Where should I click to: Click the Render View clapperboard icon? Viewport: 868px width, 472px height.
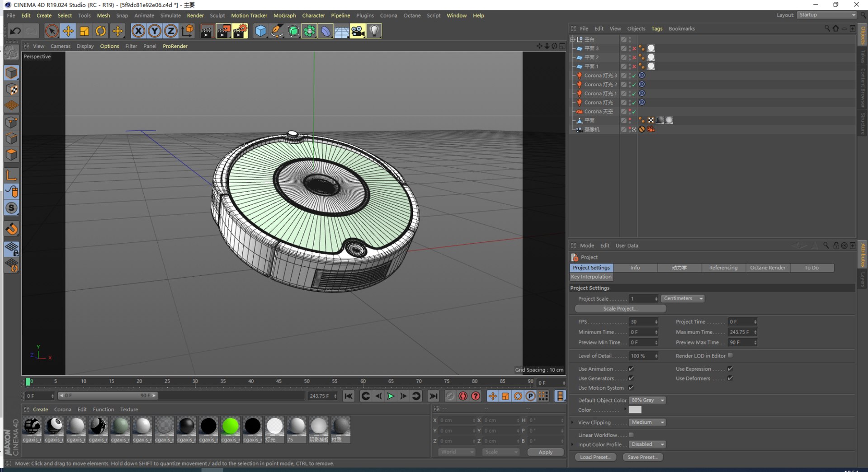pos(207,31)
